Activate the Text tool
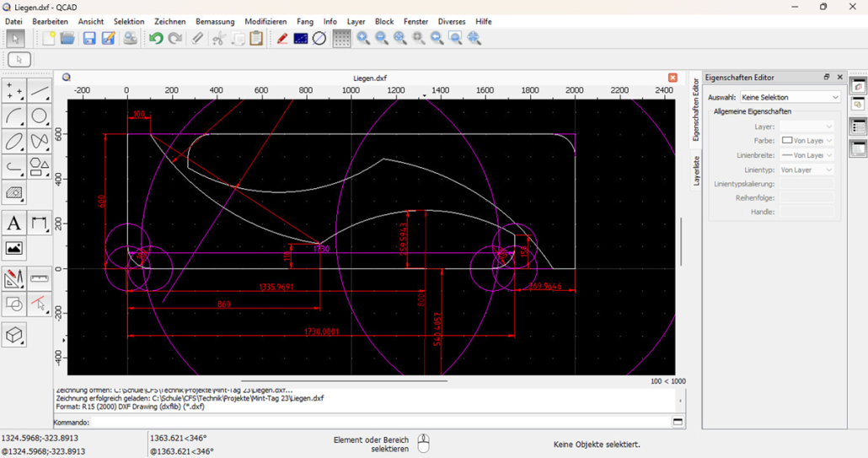Viewport: 868px width, 458px height. tap(14, 224)
